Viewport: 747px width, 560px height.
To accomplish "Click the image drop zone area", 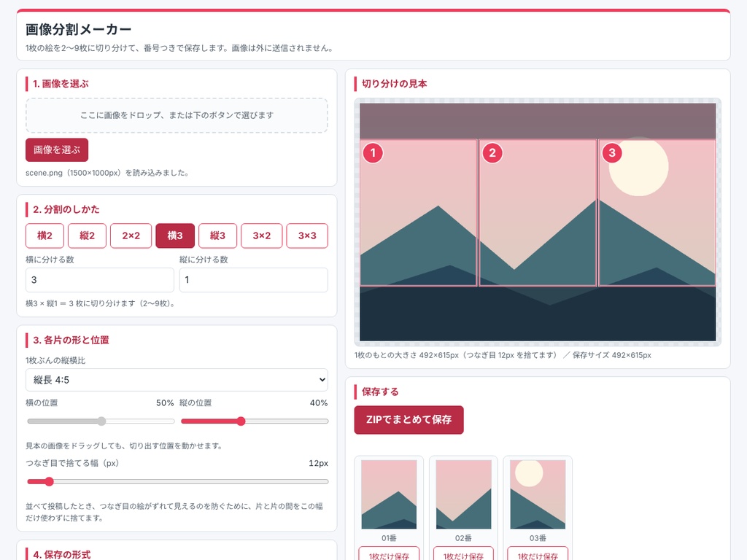I will pos(177,115).
